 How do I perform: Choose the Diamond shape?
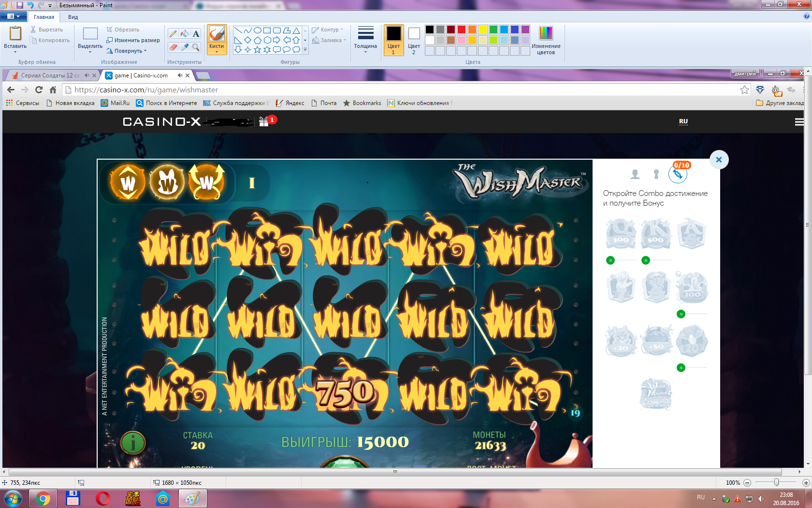[247, 40]
